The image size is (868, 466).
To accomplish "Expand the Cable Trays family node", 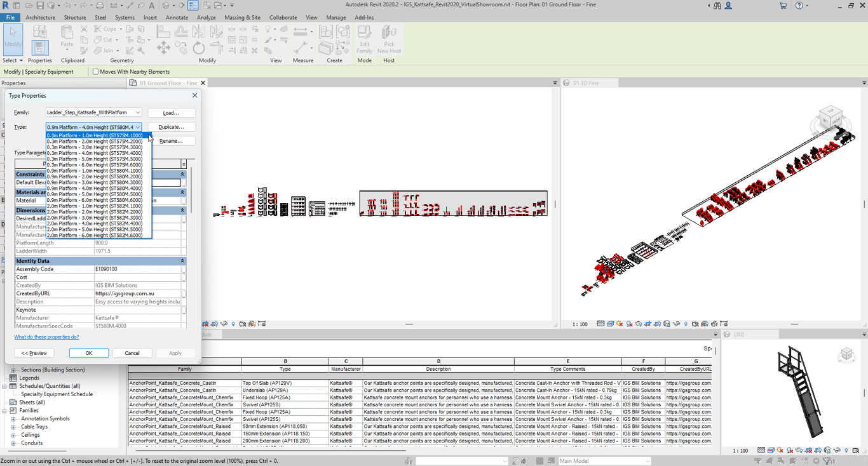I will tap(13, 427).
